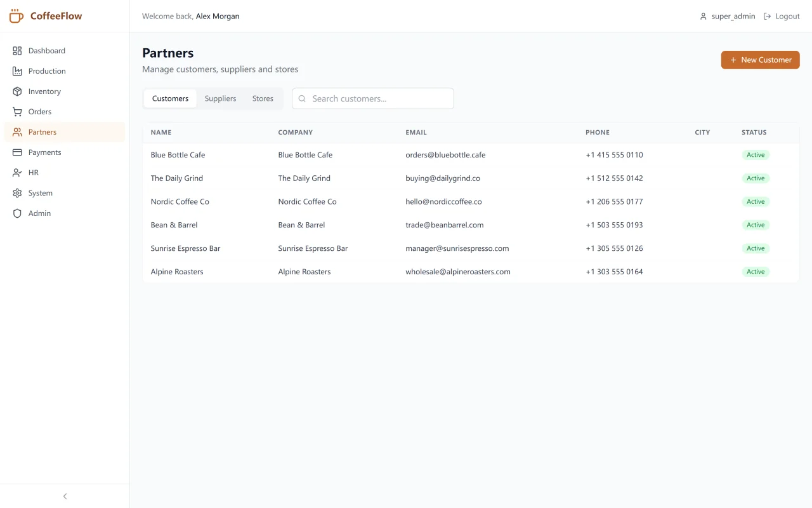Open the Orders sidebar item
Image resolution: width=812 pixels, height=508 pixels.
tap(65, 112)
